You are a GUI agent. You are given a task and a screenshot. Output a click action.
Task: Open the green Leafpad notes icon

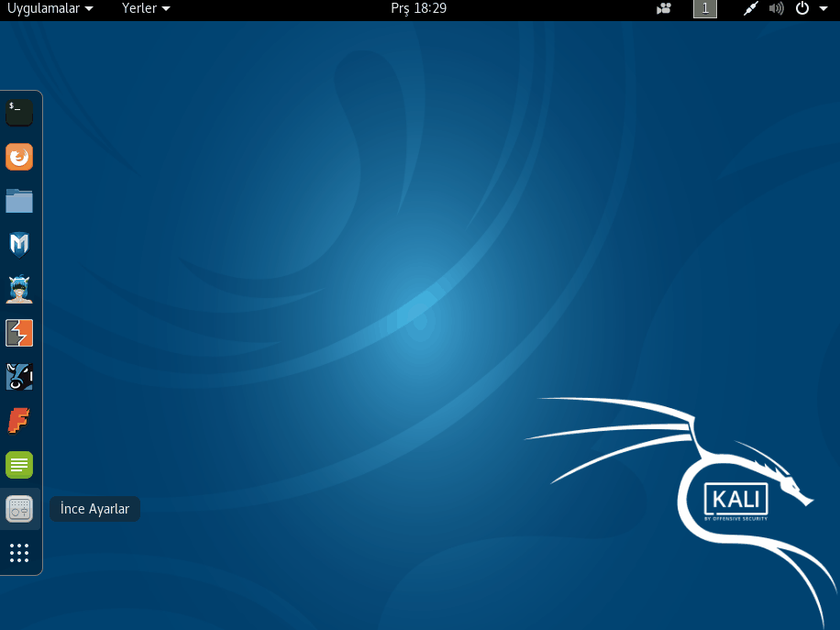point(19,464)
